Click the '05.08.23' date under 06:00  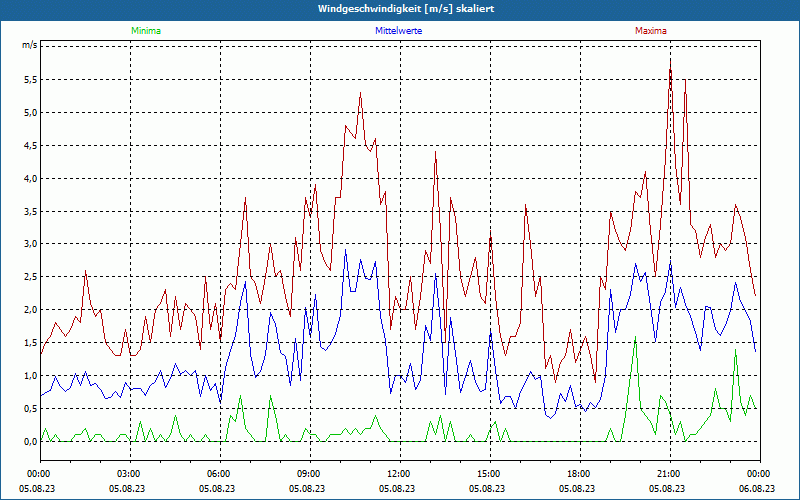217,489
